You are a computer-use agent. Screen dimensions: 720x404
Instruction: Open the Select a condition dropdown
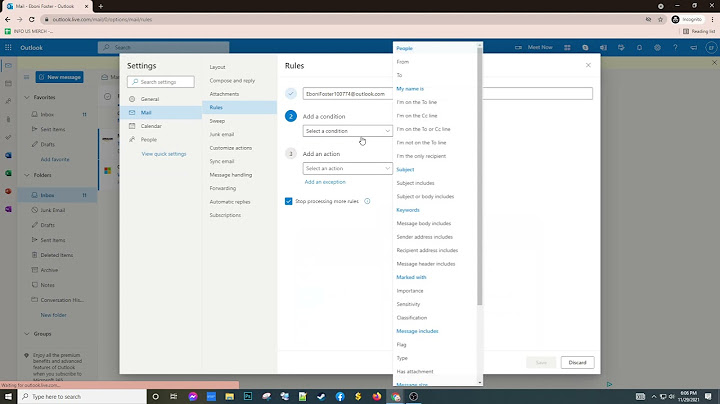348,131
